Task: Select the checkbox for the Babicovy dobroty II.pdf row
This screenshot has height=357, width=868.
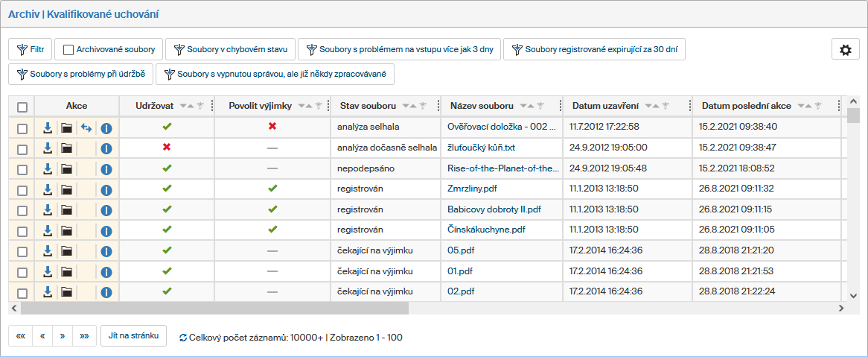Action: click(x=22, y=210)
